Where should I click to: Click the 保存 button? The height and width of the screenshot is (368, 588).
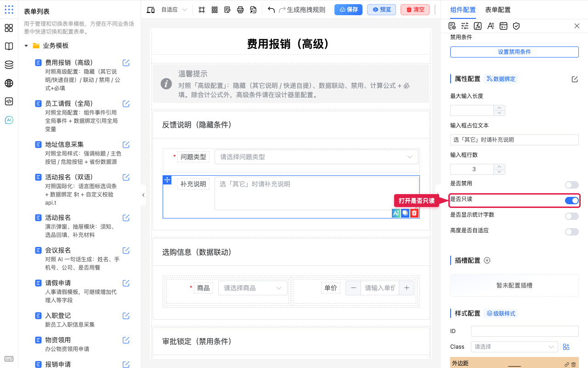348,10
